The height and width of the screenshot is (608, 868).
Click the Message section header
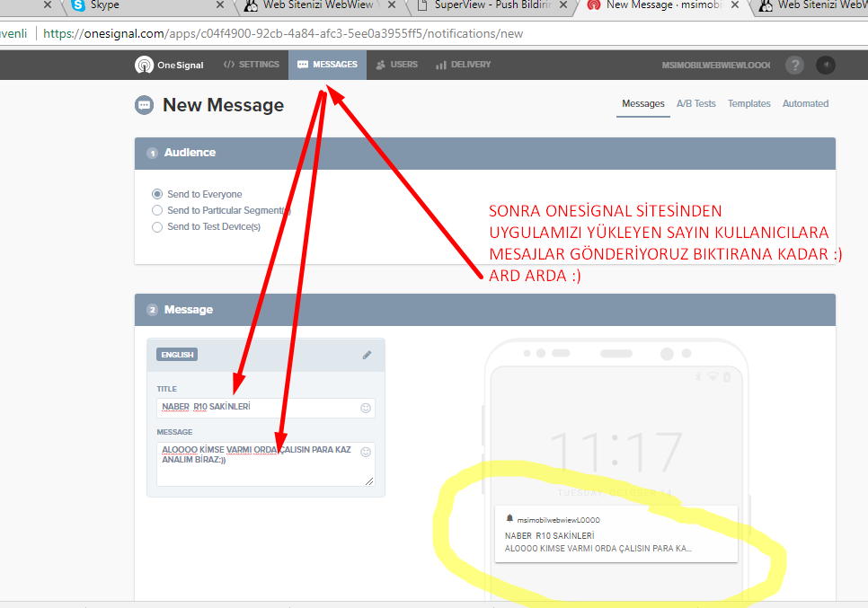coord(485,310)
